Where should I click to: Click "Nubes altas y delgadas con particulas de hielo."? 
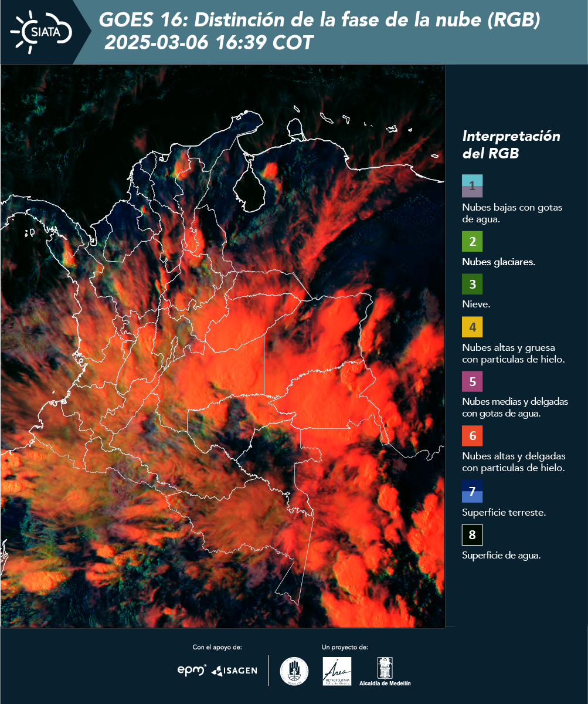(514, 462)
